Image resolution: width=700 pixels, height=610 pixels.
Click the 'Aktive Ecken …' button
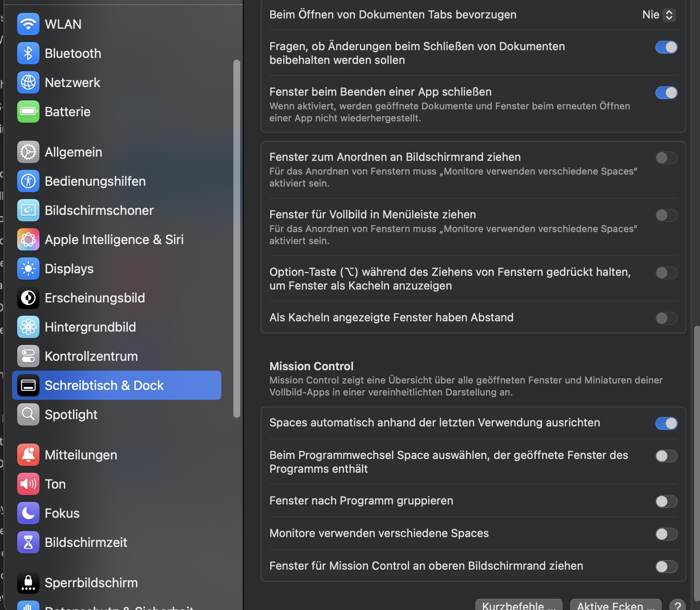click(616, 605)
